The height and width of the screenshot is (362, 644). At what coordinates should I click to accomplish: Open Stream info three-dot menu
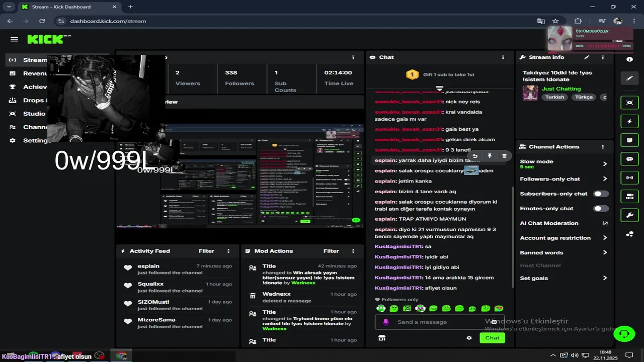603,57
